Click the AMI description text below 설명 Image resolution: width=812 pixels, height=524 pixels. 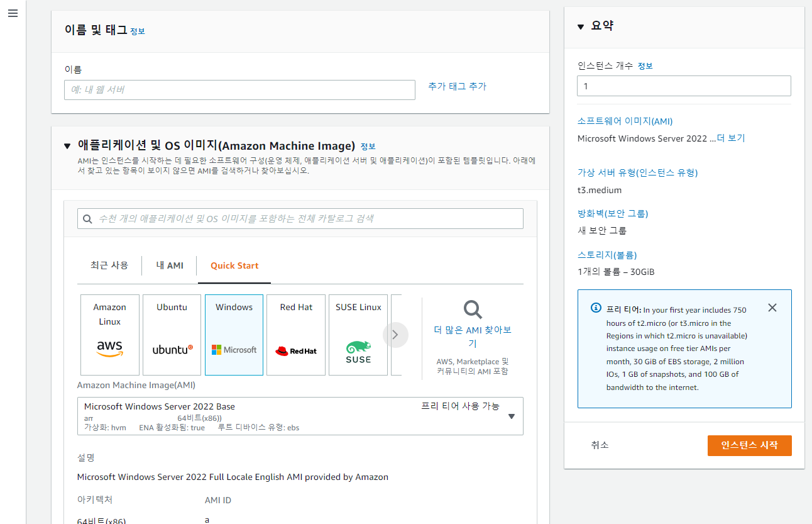pos(233,477)
